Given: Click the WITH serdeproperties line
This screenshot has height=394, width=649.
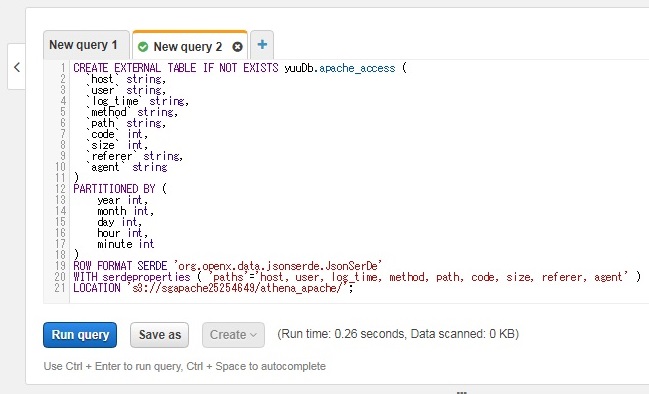Looking at the screenshot, I should point(357,277).
